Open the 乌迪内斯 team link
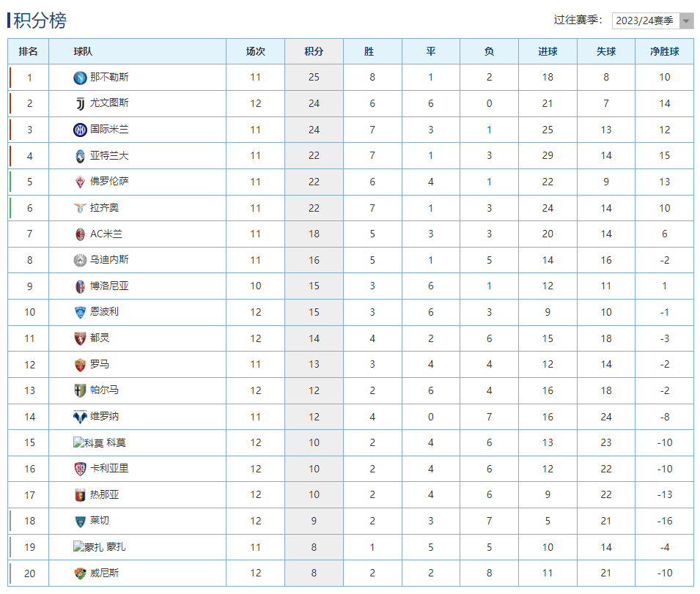This screenshot has width=700, height=594. click(x=109, y=260)
